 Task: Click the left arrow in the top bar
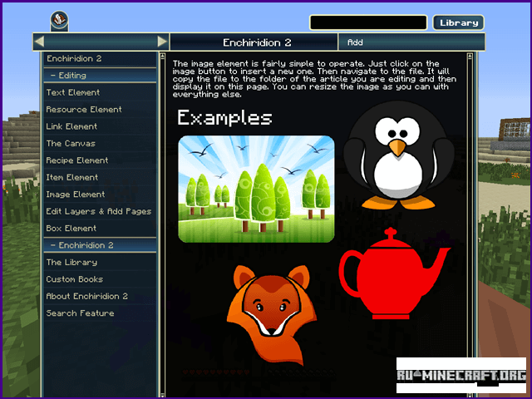pos(39,42)
